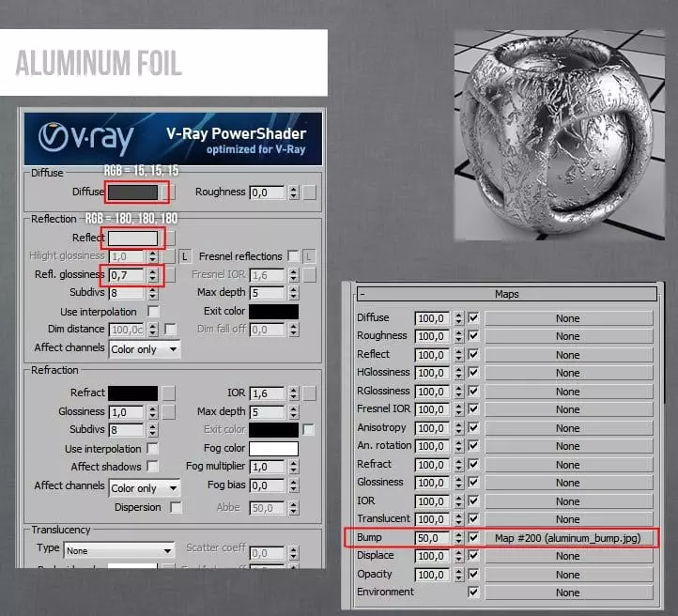This screenshot has width=678, height=616.
Task: Click the Fresnel IOR map slot button
Action: [309, 275]
